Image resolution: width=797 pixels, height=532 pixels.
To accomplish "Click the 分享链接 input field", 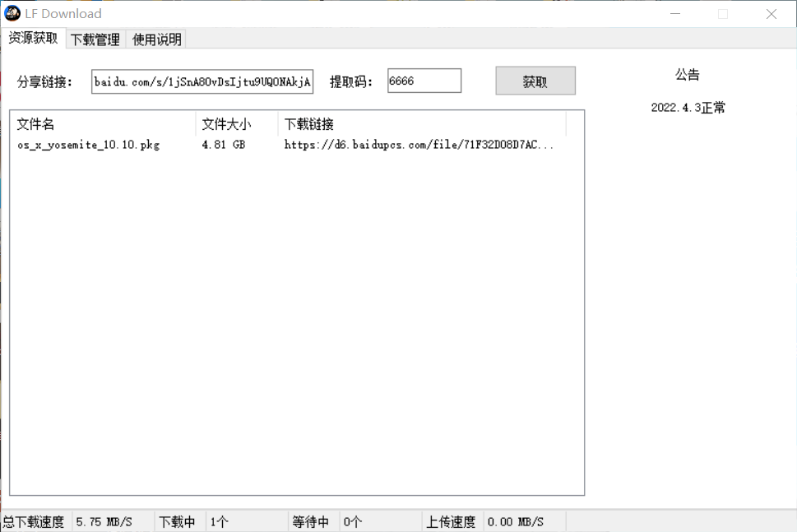I will tap(202, 81).
